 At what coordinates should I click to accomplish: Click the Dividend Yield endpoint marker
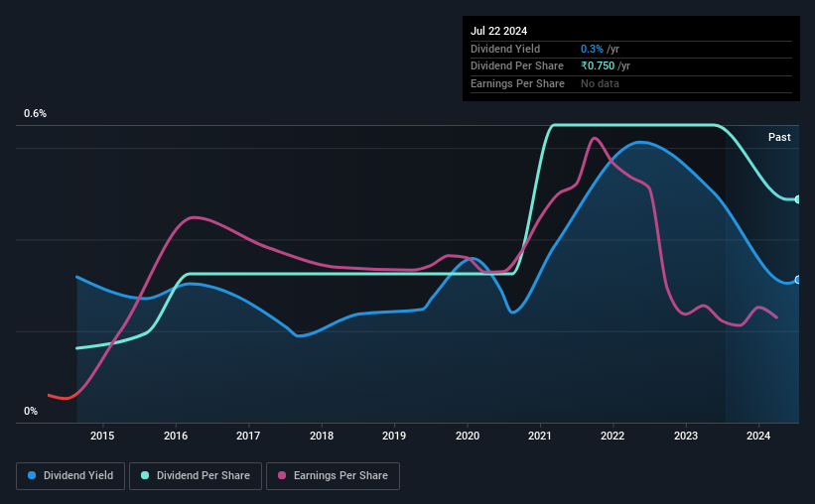pos(798,280)
